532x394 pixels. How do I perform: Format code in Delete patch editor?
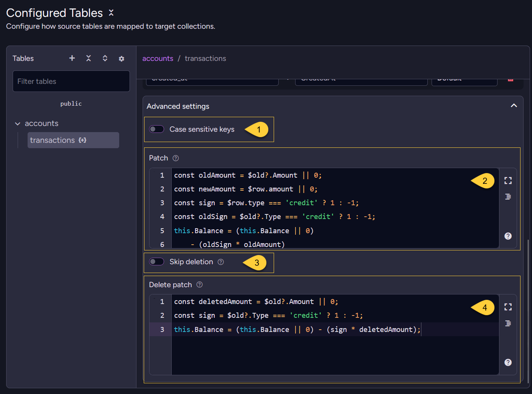click(508, 324)
